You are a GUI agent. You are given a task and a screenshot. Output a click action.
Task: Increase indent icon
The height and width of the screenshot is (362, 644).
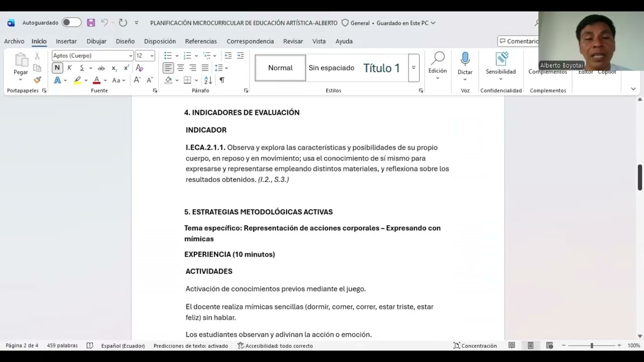click(x=240, y=55)
